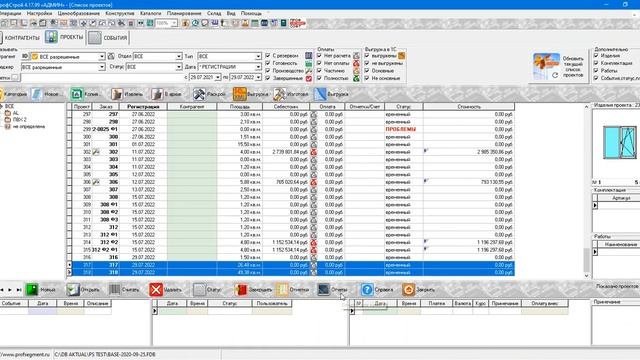Viewport: 640px width, 360px height.
Task: Open the Тип dropdown
Action: [258, 56]
